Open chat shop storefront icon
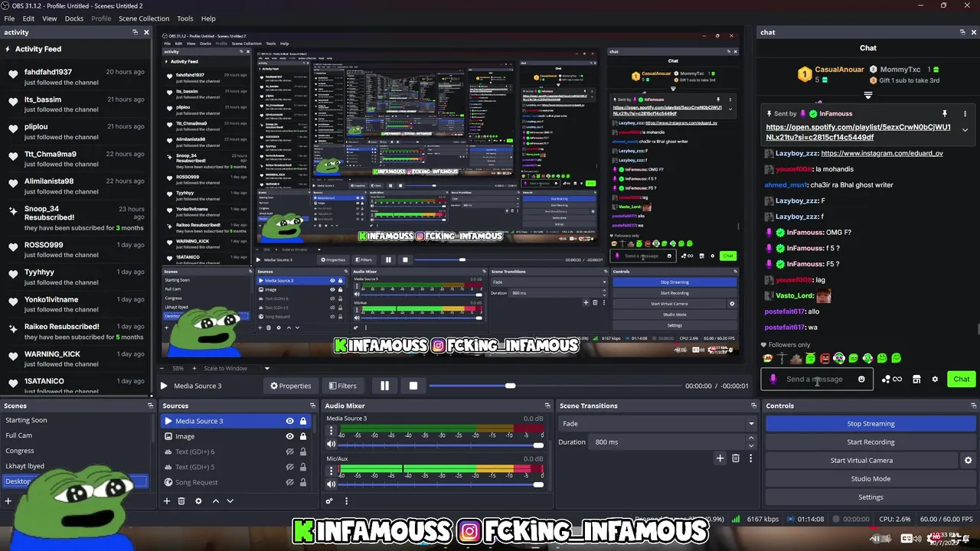This screenshot has width=980, height=551. (x=916, y=379)
